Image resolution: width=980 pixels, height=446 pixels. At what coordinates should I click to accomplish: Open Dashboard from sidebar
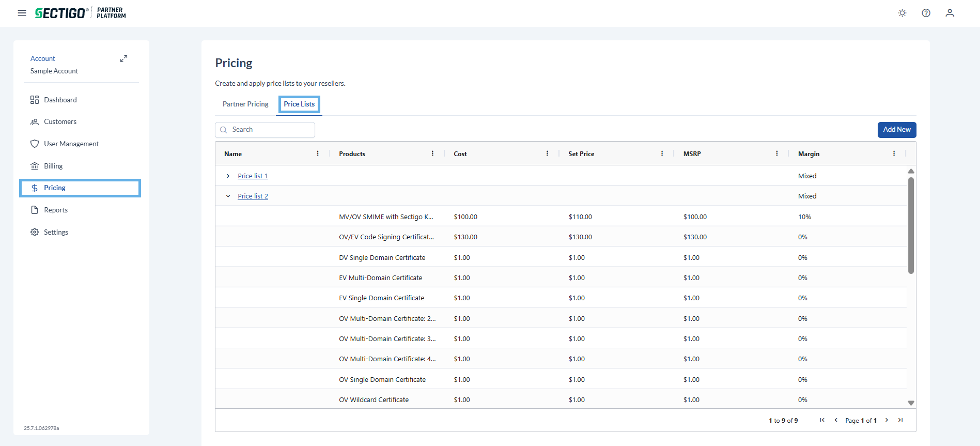coord(60,100)
